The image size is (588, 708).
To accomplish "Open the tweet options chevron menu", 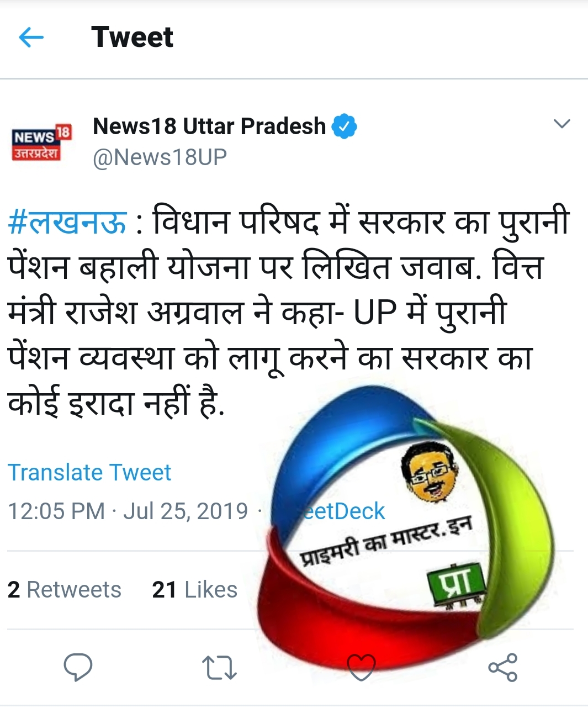I will 561,124.
